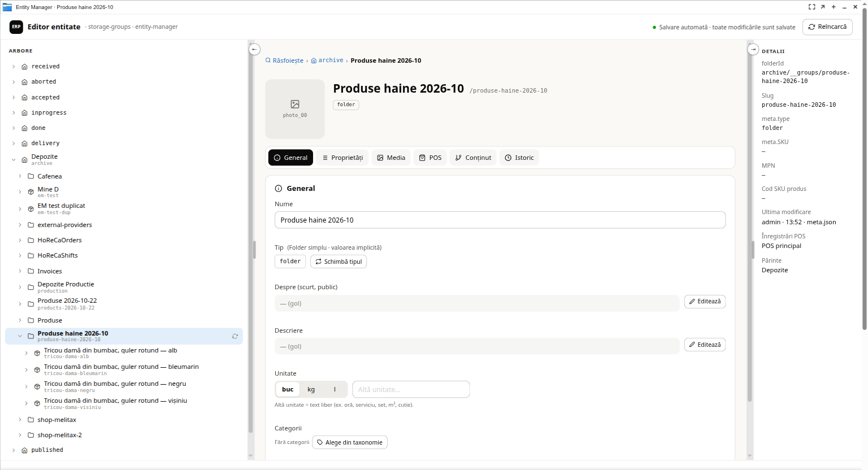Switch to the Istoric tab
This screenshot has width=868, height=470.
[x=519, y=158]
